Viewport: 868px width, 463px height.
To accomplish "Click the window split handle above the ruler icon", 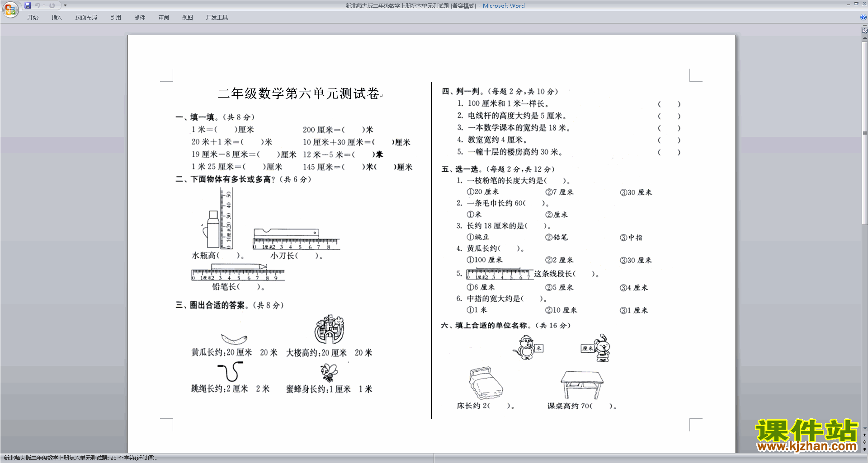I will [864, 26].
